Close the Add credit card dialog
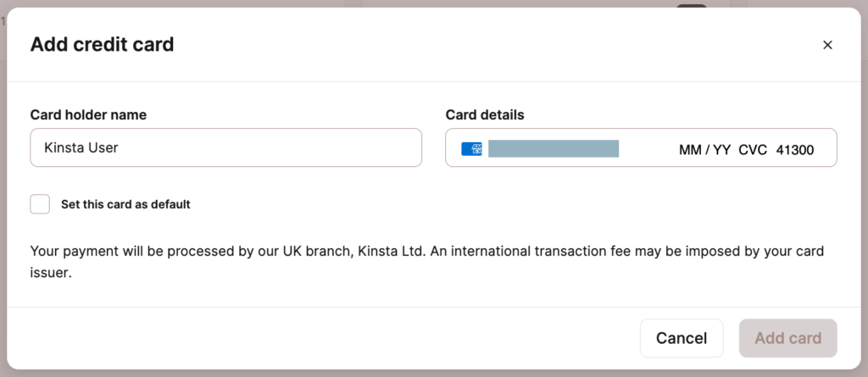The height and width of the screenshot is (377, 868). [827, 45]
